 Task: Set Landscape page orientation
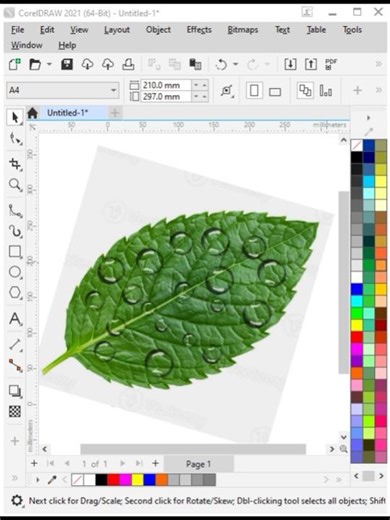pyautogui.click(x=275, y=91)
